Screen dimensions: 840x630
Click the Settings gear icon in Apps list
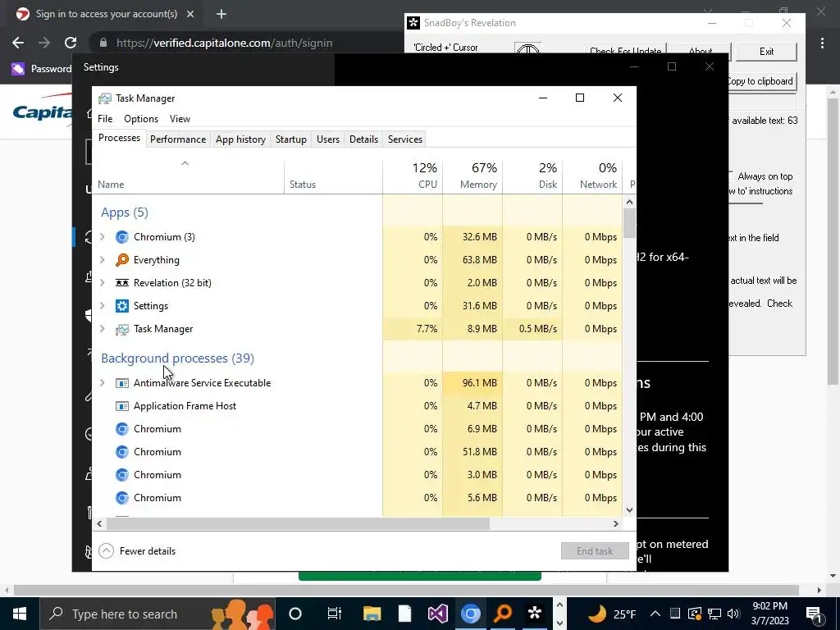[x=122, y=306]
